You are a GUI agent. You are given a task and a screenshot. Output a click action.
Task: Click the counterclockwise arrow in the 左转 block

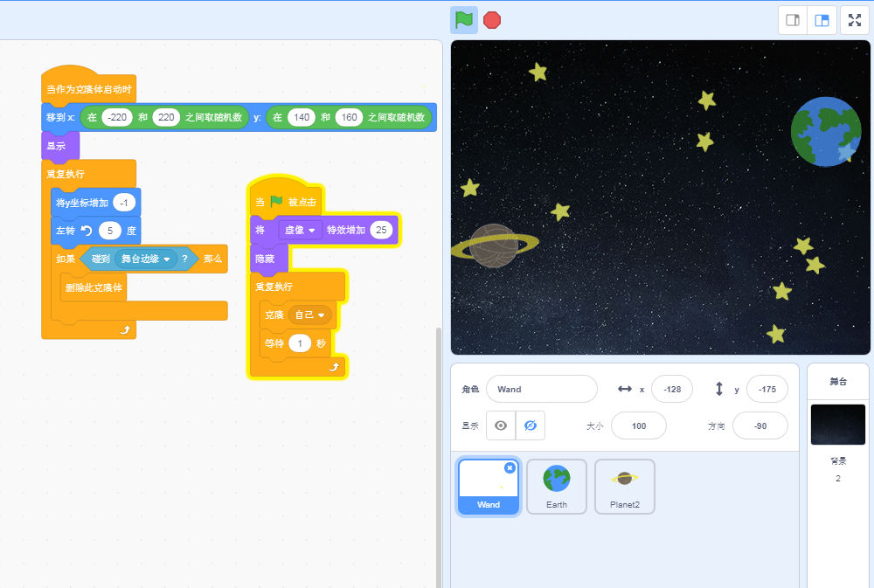coord(87,231)
